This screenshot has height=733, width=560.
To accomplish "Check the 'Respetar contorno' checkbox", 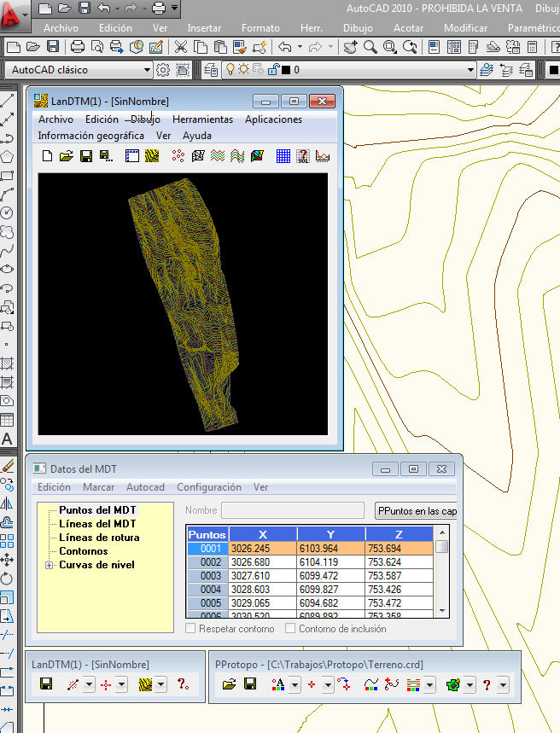I will (x=190, y=628).
